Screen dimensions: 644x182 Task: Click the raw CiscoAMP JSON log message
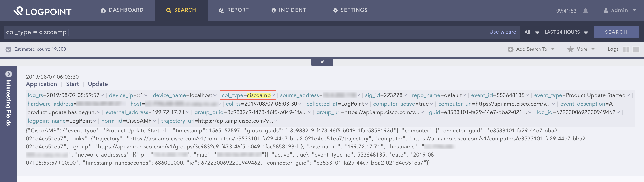[x=307, y=146]
